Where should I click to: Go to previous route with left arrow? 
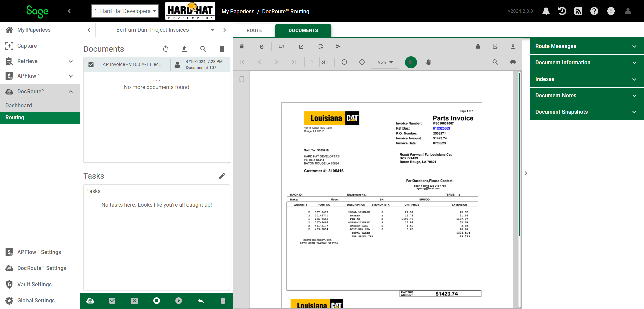(89, 30)
